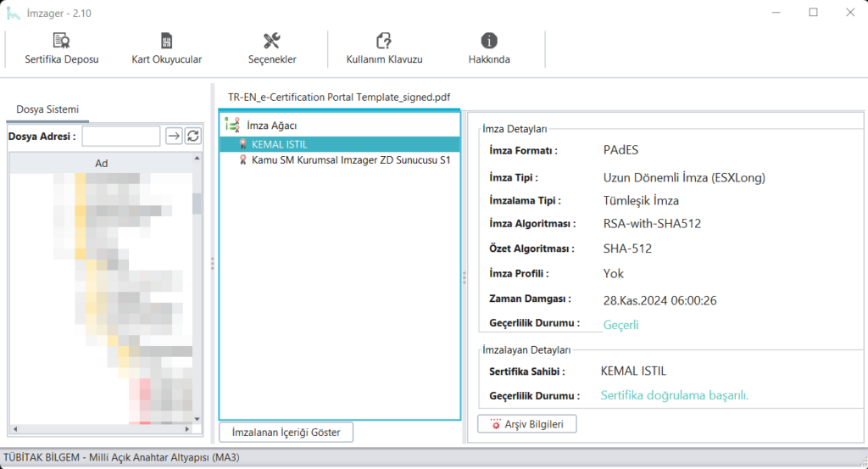868x469 pixels.
Task: Click Tümleşik İmza signing type value
Action: tap(641, 200)
